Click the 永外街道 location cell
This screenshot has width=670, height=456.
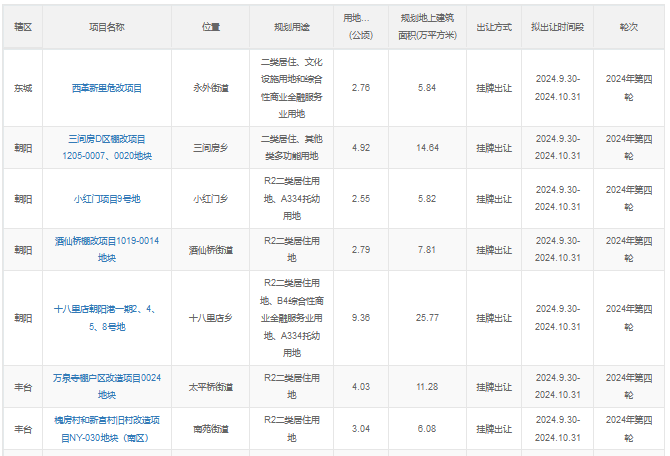pyautogui.click(x=211, y=88)
